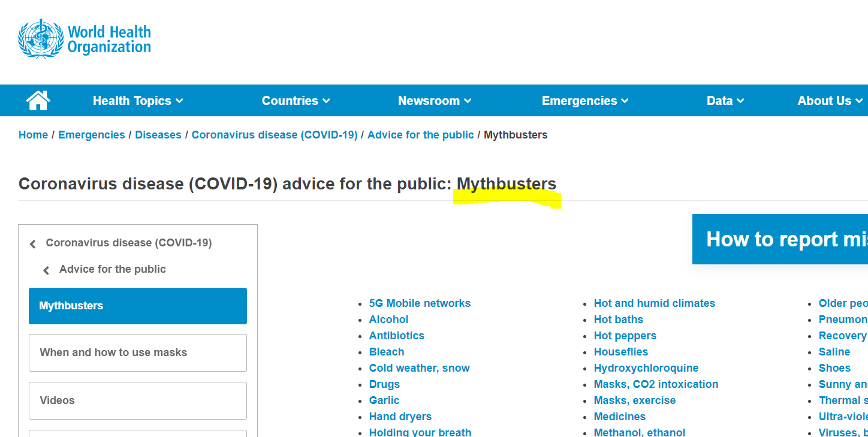Open the Newsroom menu
Image resolution: width=868 pixels, height=437 pixels.
click(x=435, y=101)
